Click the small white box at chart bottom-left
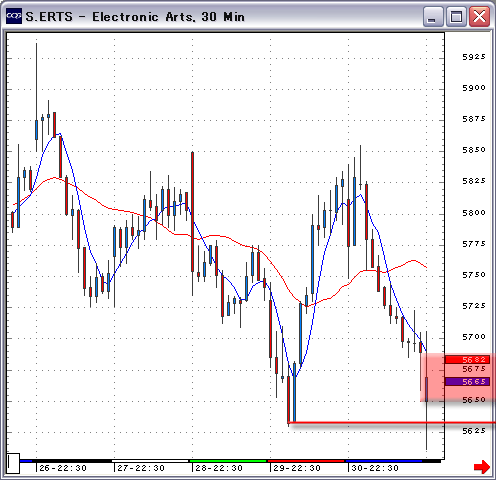 click(x=13, y=463)
